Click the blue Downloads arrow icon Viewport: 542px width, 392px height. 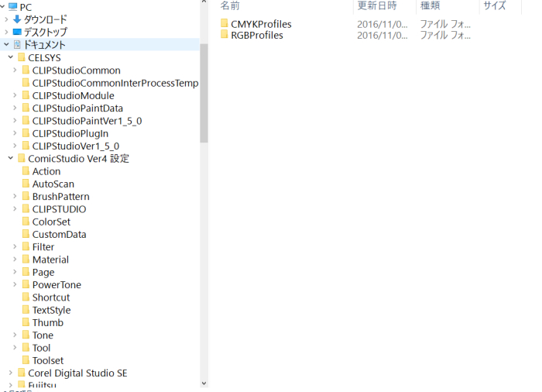click(x=17, y=19)
